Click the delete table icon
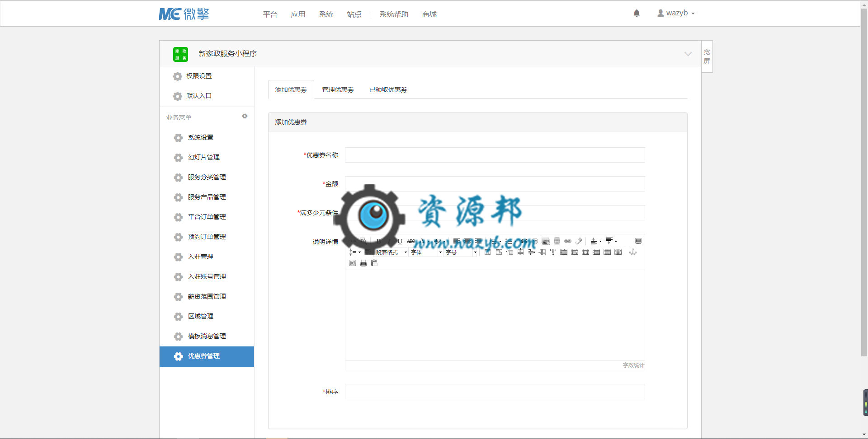868x439 pixels. coord(499,252)
